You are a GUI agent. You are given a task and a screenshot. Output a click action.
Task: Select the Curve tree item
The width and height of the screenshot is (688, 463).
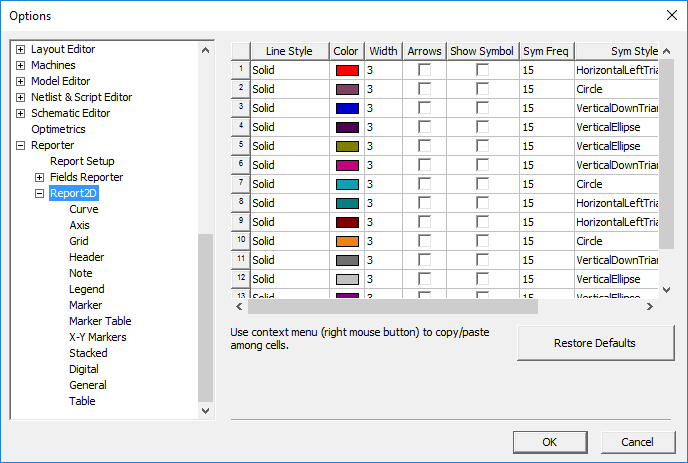(x=84, y=209)
